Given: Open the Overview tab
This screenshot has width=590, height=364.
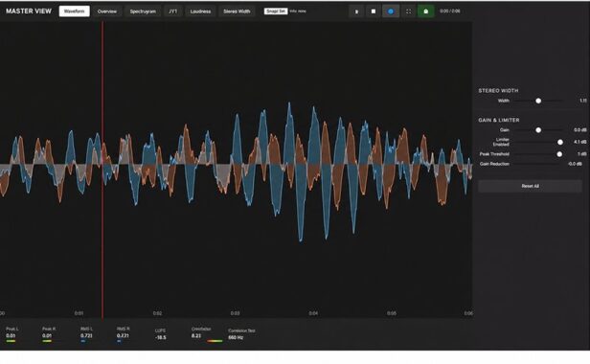Looking at the screenshot, I should tap(107, 11).
